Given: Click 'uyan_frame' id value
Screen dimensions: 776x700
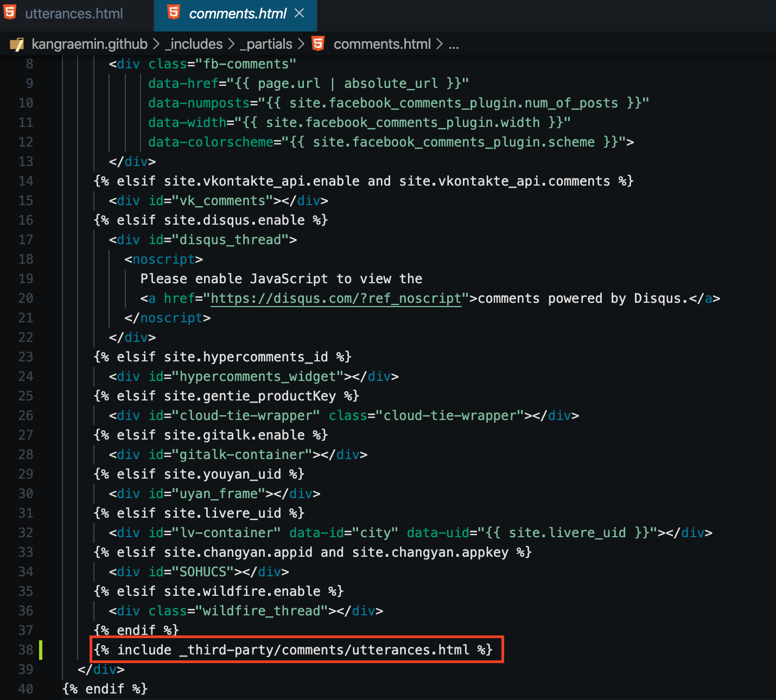Looking at the screenshot, I should [x=219, y=494].
